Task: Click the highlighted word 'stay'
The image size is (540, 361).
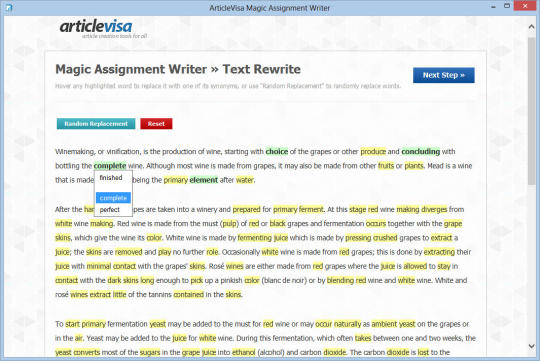Action: click(444, 266)
